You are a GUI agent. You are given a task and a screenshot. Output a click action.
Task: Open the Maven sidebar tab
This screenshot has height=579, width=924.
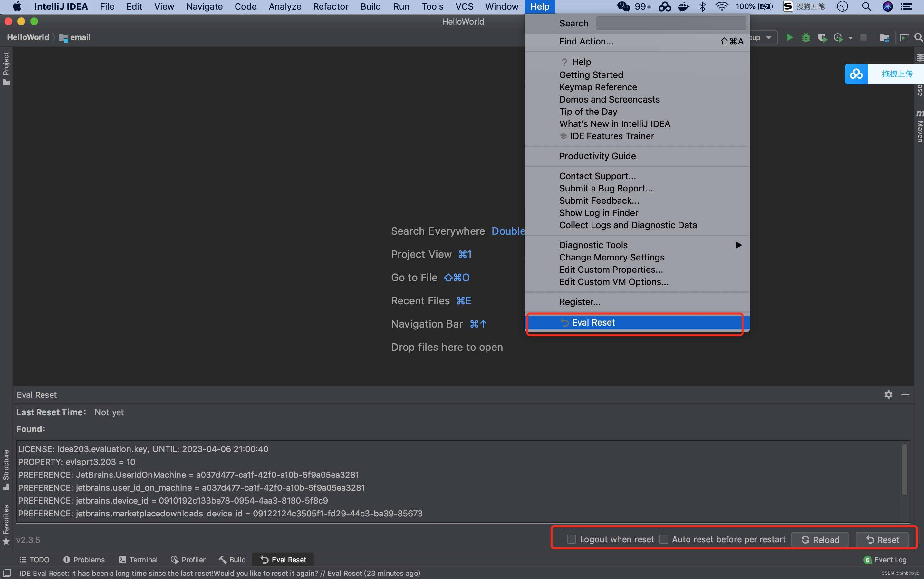[919, 126]
